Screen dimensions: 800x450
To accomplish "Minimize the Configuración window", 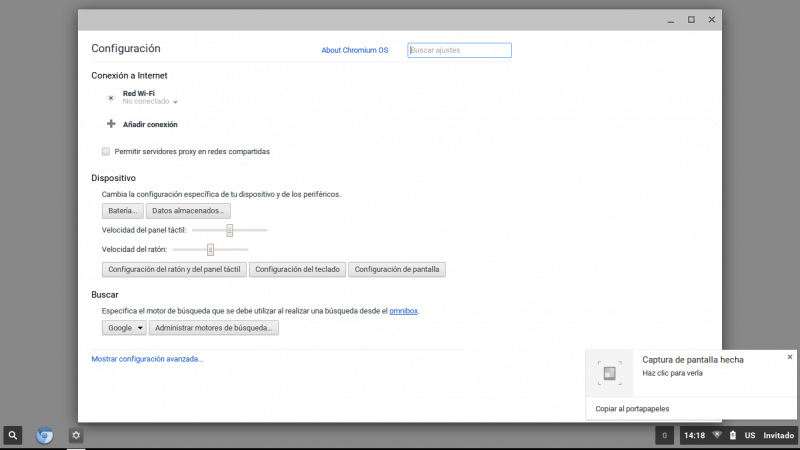I will 671,20.
